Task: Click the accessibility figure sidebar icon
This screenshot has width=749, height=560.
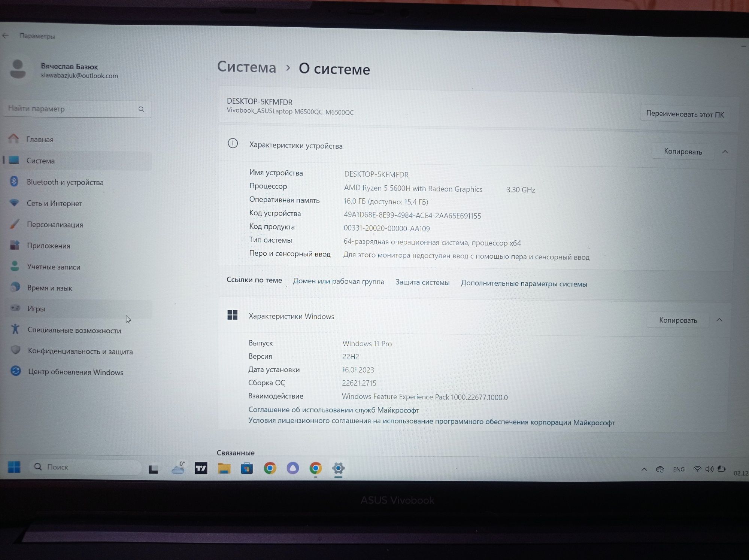Action: coord(15,329)
